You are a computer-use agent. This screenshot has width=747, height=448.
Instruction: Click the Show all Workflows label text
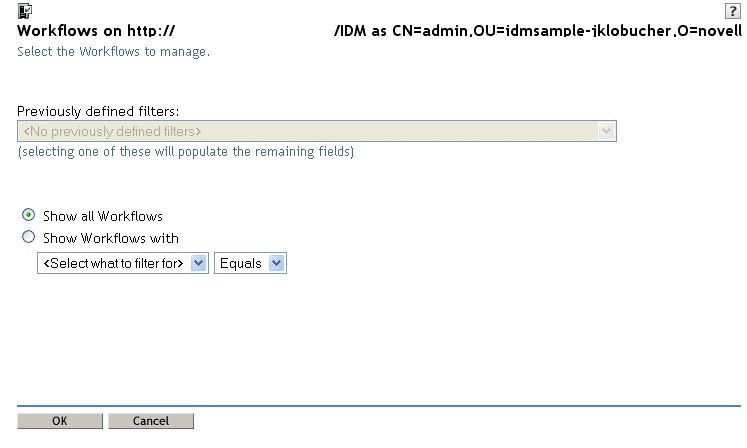(x=103, y=216)
